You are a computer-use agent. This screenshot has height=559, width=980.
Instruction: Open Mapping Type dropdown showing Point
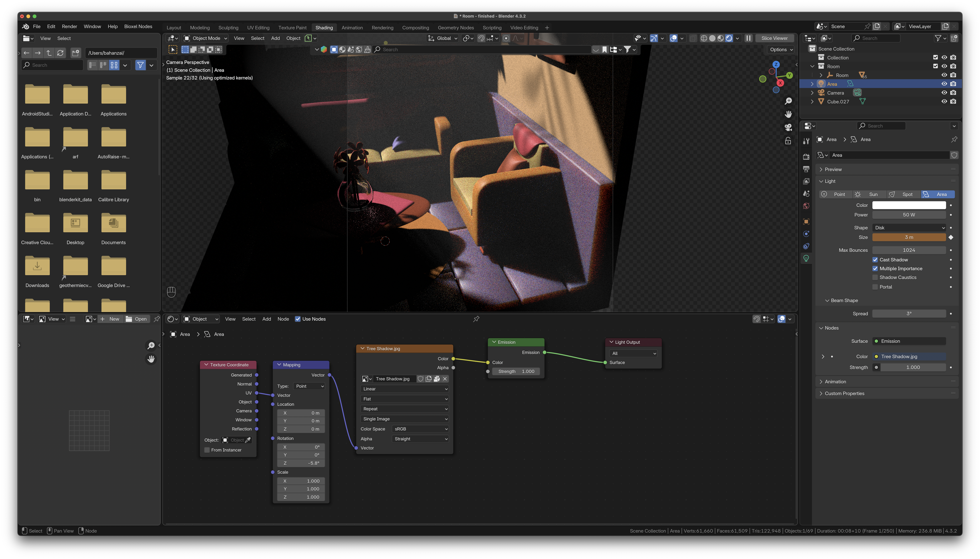click(x=309, y=386)
